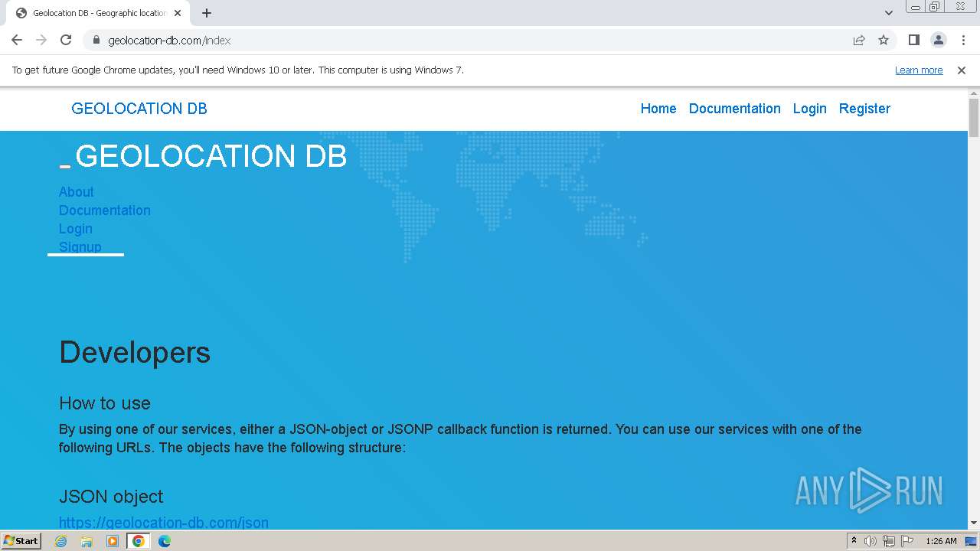980x551 pixels.
Task: Open the About link under the heading
Action: [x=77, y=192]
